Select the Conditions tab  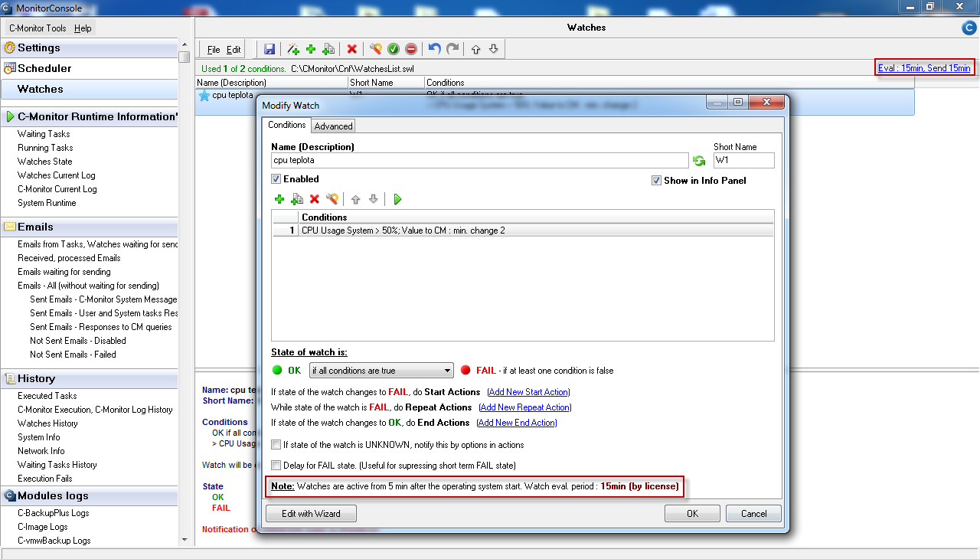coord(286,125)
